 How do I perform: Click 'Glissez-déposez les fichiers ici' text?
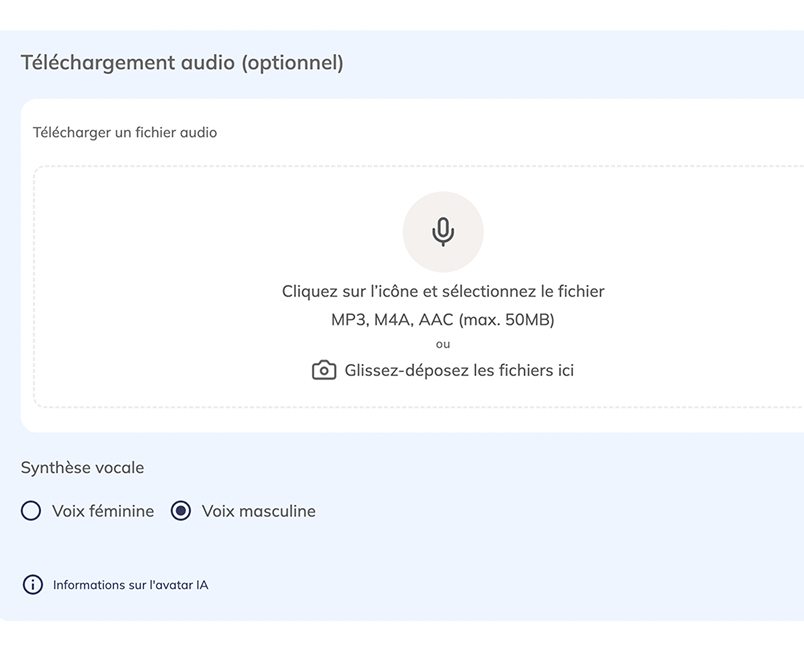pos(459,370)
